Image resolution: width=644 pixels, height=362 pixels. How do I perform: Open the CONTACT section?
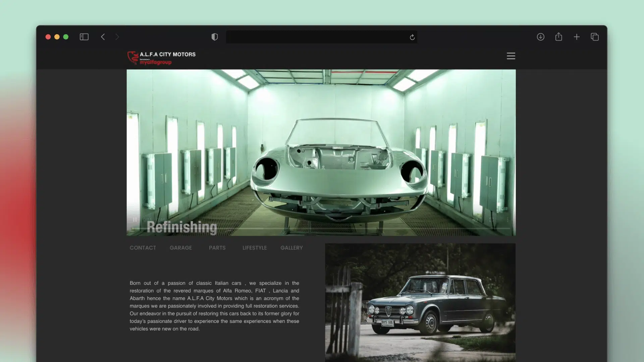143,248
